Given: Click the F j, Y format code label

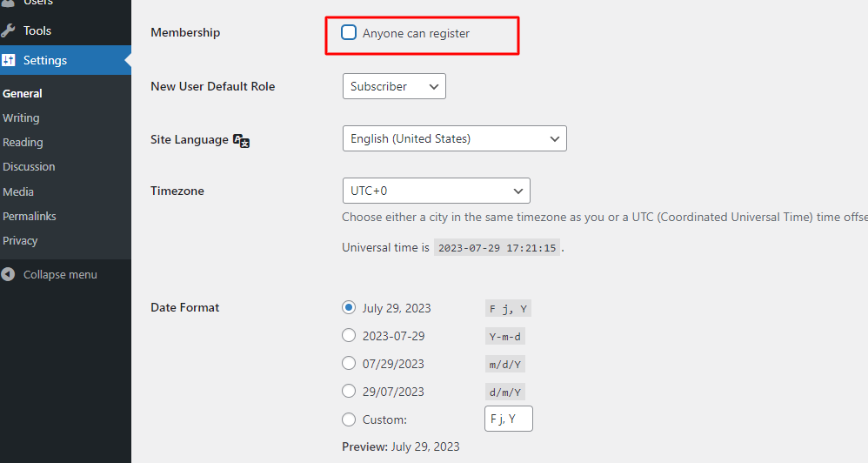Looking at the screenshot, I should click(508, 308).
